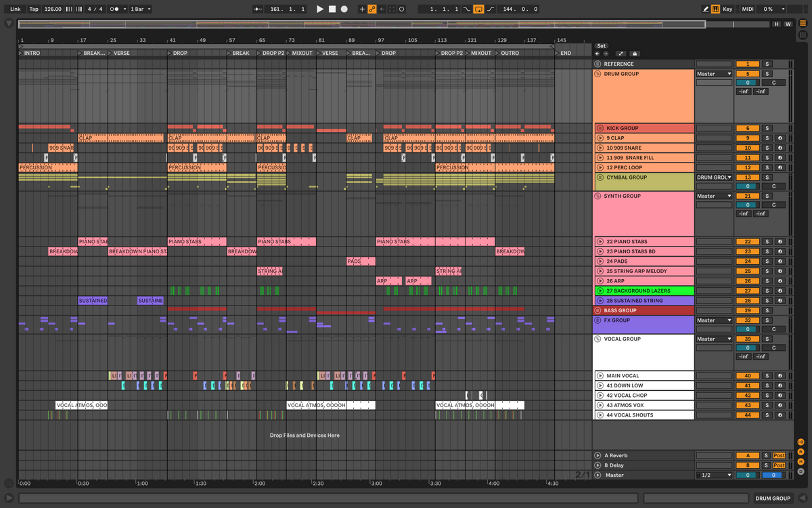Open the 1 Bar quantization menu
The height and width of the screenshot is (508, 812).
[x=140, y=9]
